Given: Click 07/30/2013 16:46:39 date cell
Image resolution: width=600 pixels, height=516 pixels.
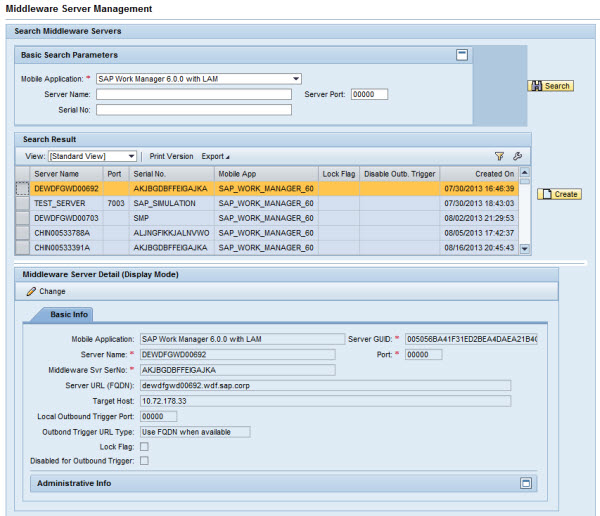Looking at the screenshot, I should click(479, 188).
